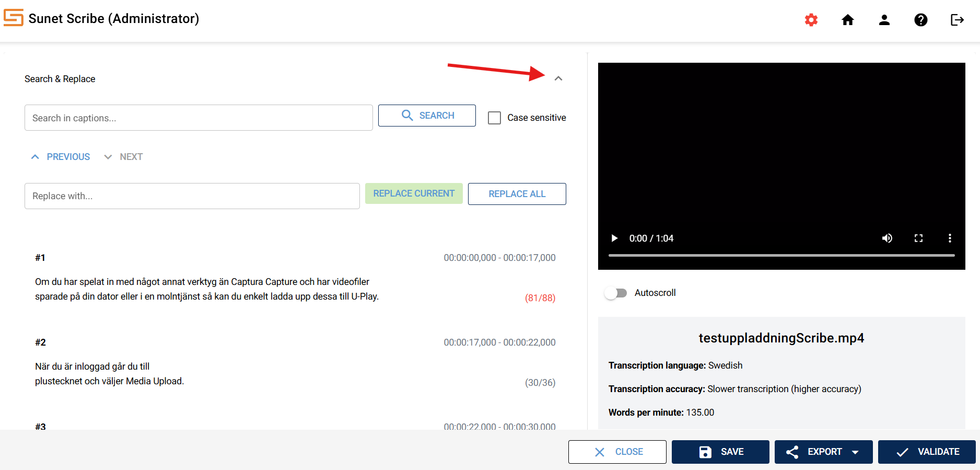Collapse the Search & Replace panel
Viewport: 980px width, 470px height.
558,78
